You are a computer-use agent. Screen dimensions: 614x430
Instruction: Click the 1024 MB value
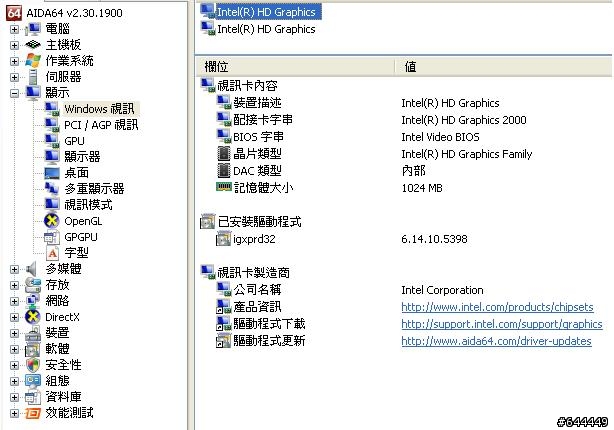(422, 188)
